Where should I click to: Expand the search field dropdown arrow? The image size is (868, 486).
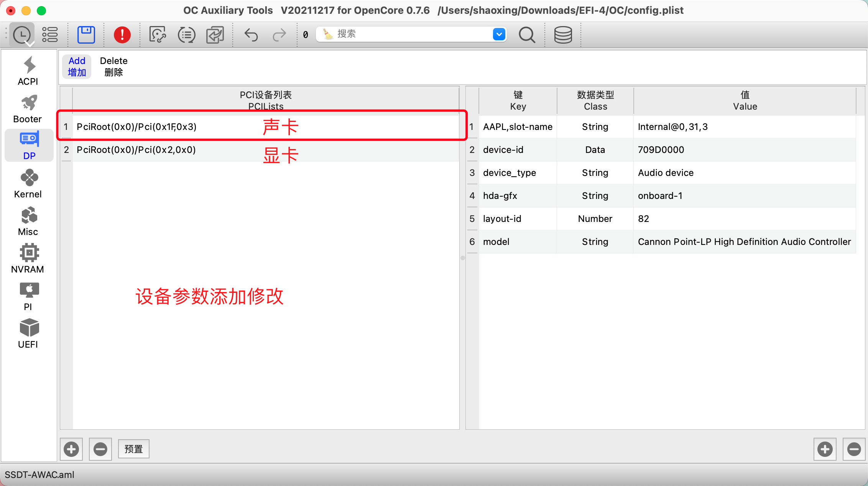(x=499, y=34)
